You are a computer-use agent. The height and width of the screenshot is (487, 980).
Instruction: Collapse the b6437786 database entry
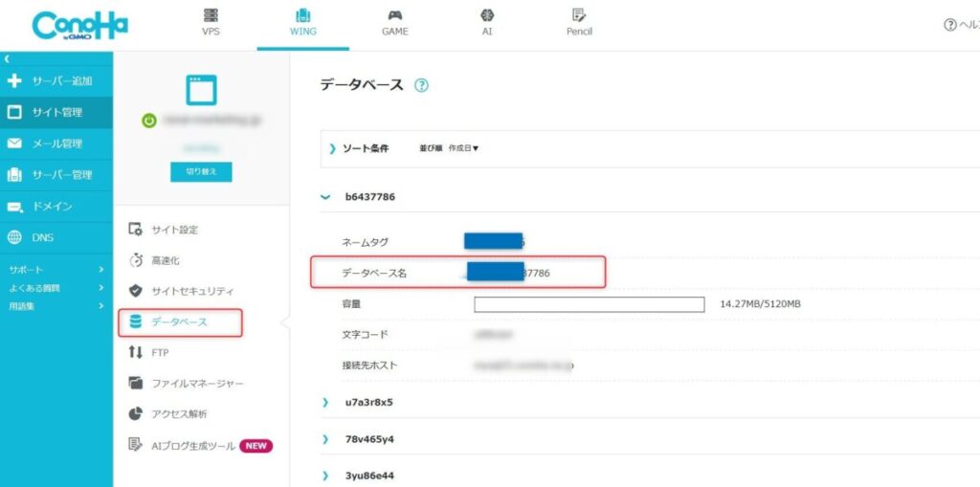[x=325, y=197]
